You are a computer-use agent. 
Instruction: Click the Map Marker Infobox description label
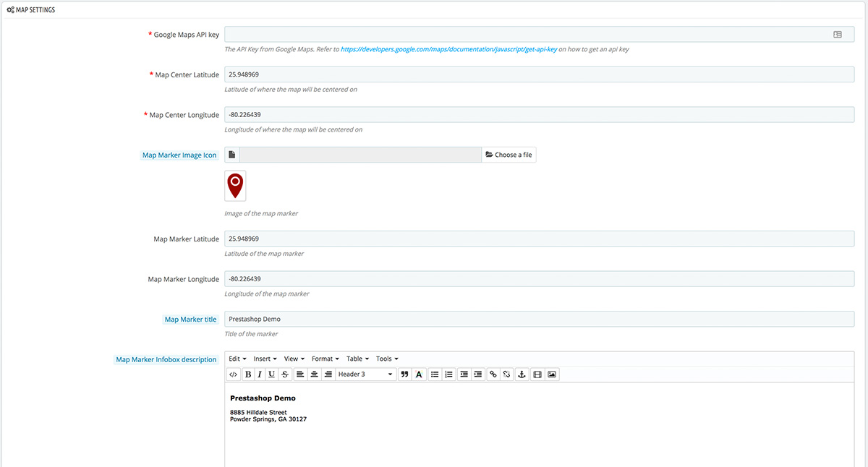tap(166, 359)
